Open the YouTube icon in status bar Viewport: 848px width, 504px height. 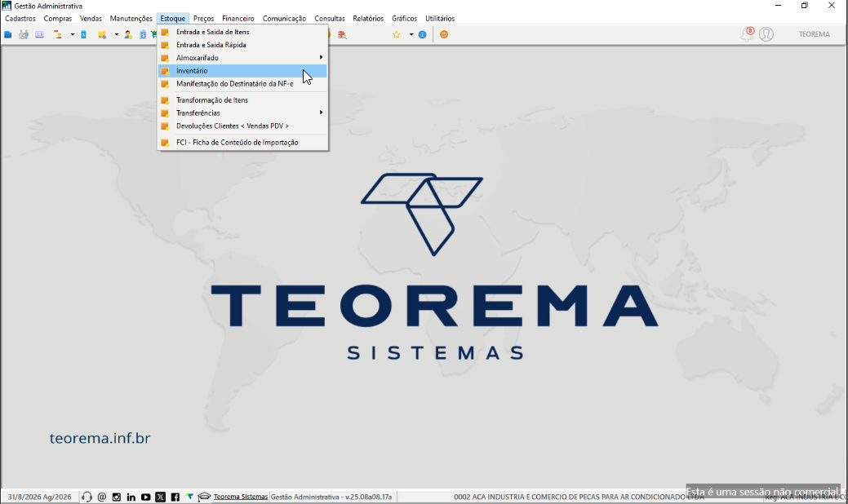(145, 497)
